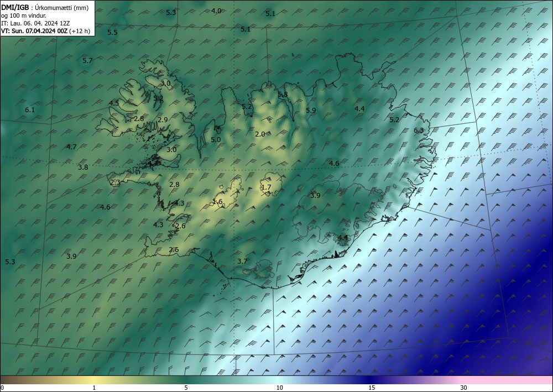Click the 6.3 value on the east coast
The width and height of the screenshot is (553, 392).
pos(419,130)
